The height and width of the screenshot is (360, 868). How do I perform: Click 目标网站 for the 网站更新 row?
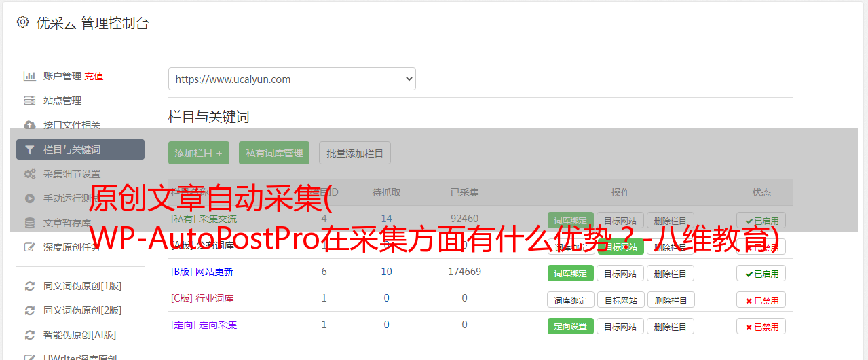point(620,273)
